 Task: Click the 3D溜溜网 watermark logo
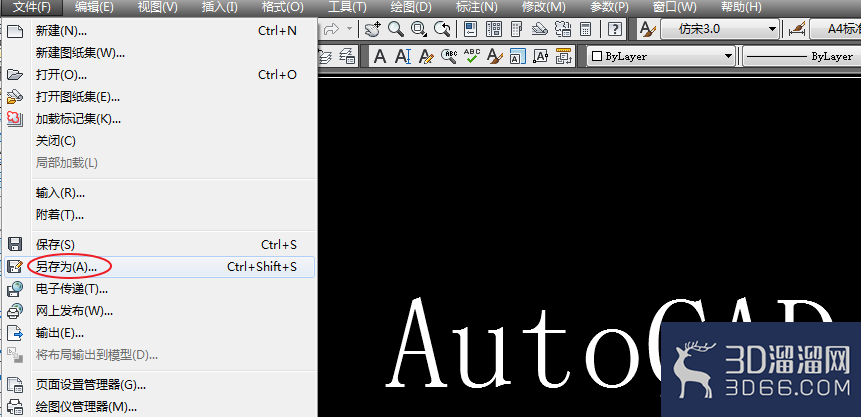(x=761, y=370)
